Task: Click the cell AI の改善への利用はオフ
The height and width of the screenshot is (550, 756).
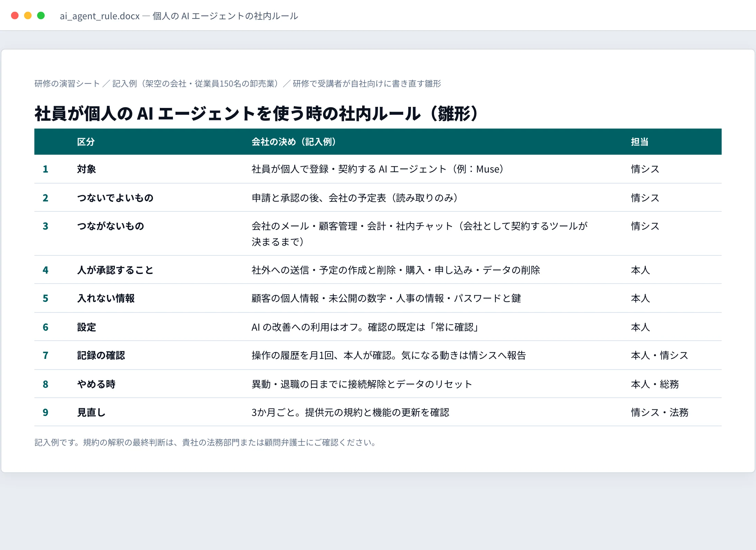Action: [x=365, y=327]
